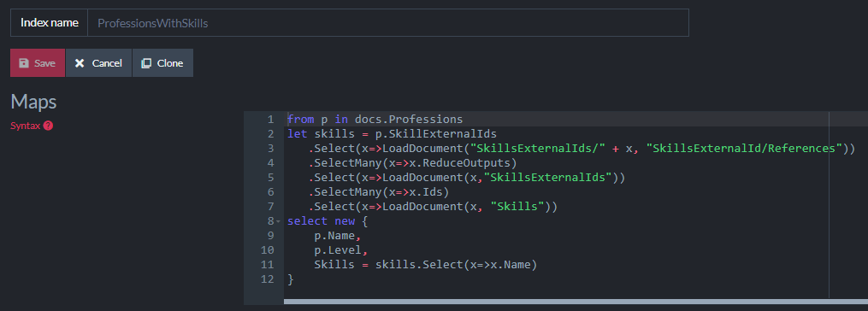The image size is (868, 311).
Task: Click the Save button
Action: tap(38, 63)
